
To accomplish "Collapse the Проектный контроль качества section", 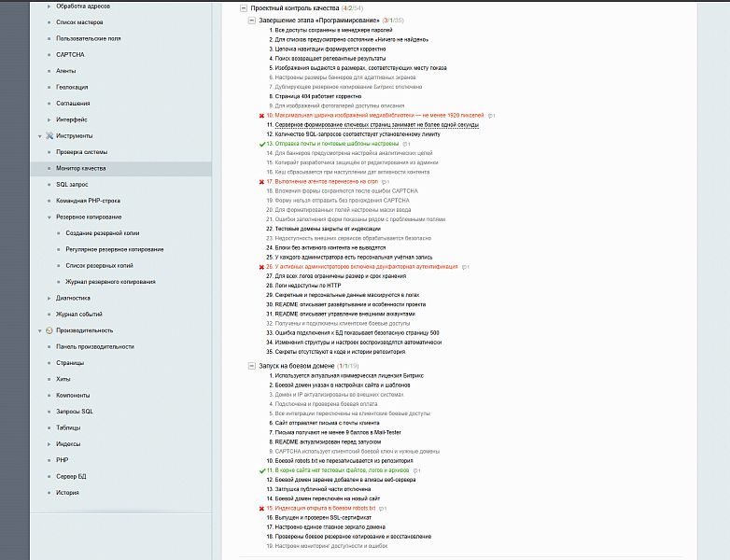I will click(x=243, y=8).
